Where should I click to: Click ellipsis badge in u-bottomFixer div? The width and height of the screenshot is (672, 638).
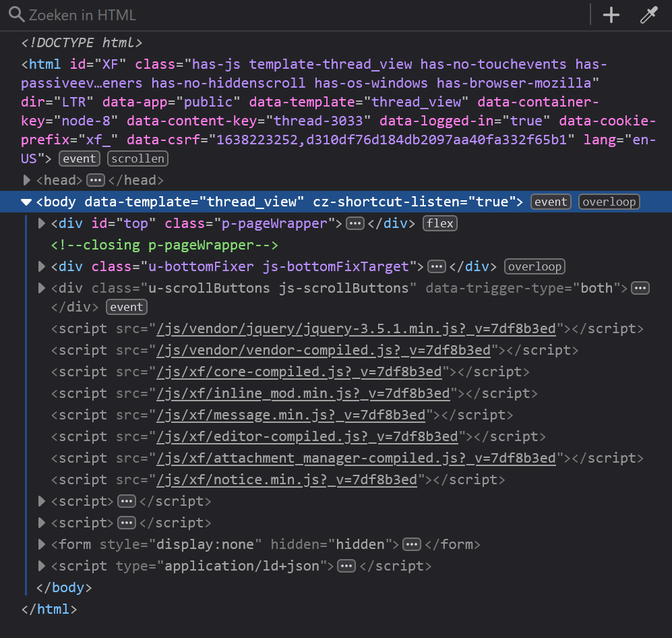coord(437,266)
